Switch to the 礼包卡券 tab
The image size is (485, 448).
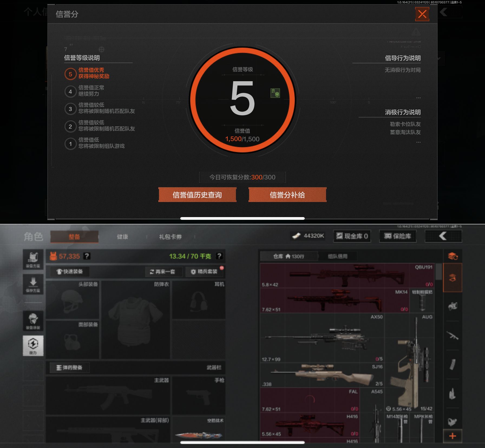[x=170, y=237]
